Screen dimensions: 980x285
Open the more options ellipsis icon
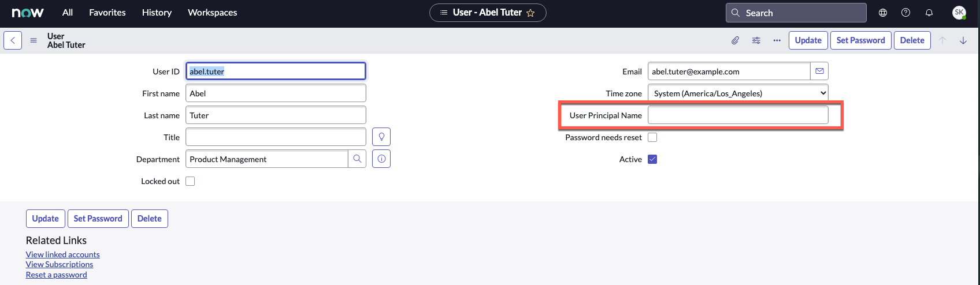coord(777,40)
